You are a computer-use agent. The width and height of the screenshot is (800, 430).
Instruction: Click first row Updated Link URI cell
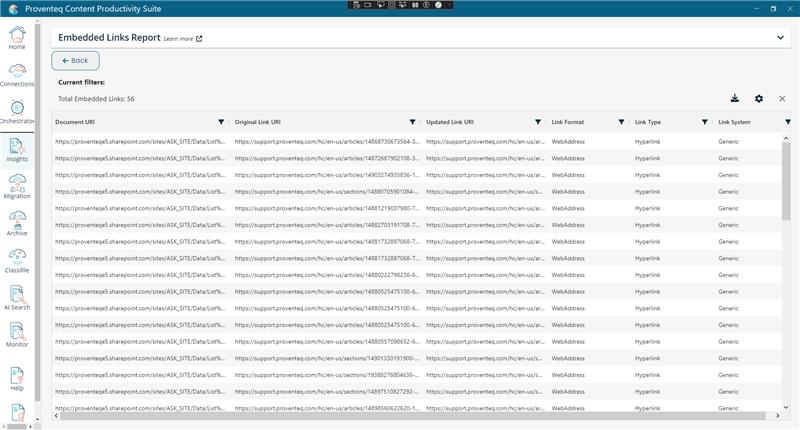[x=485, y=142]
